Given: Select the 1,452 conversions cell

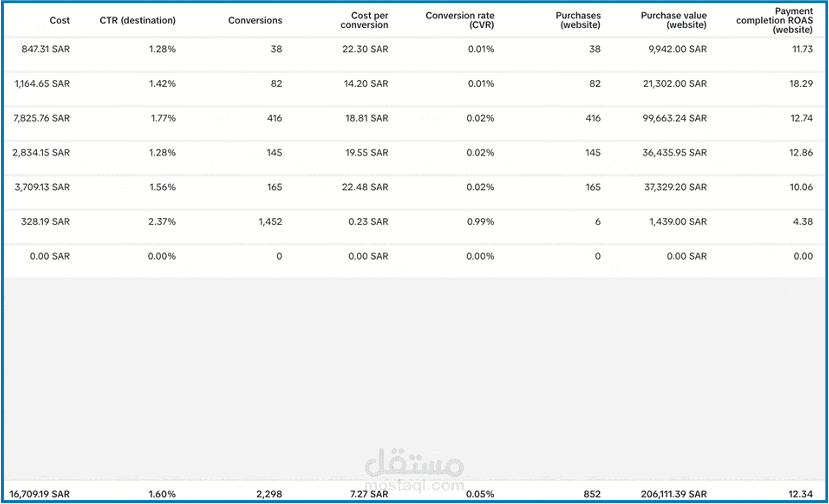Looking at the screenshot, I should tap(270, 222).
